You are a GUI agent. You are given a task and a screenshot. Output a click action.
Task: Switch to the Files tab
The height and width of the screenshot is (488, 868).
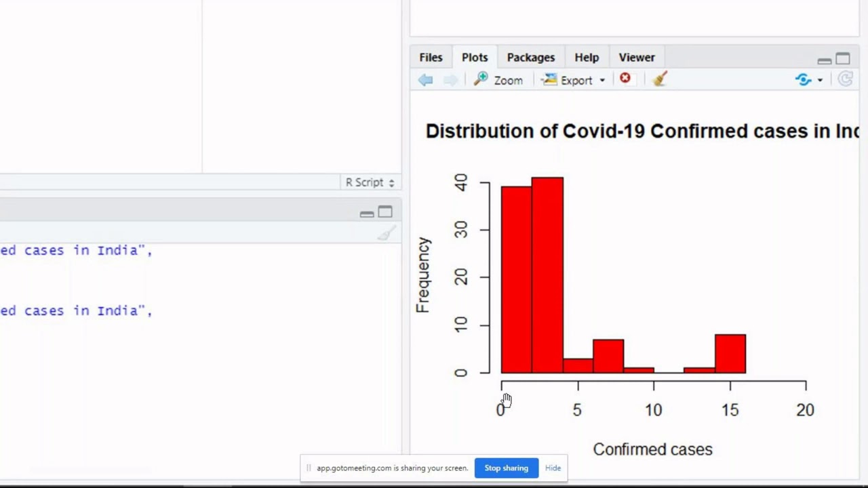click(431, 58)
